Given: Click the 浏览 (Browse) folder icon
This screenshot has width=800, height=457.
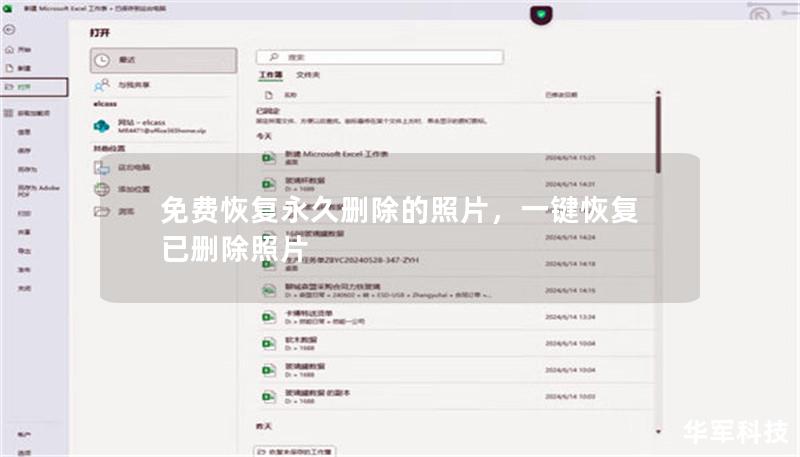Looking at the screenshot, I should pos(101,211).
